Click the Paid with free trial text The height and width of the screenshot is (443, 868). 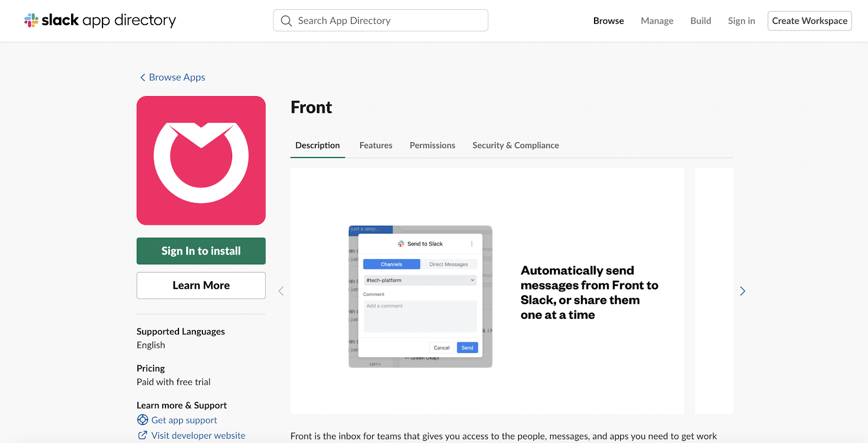pyautogui.click(x=174, y=382)
